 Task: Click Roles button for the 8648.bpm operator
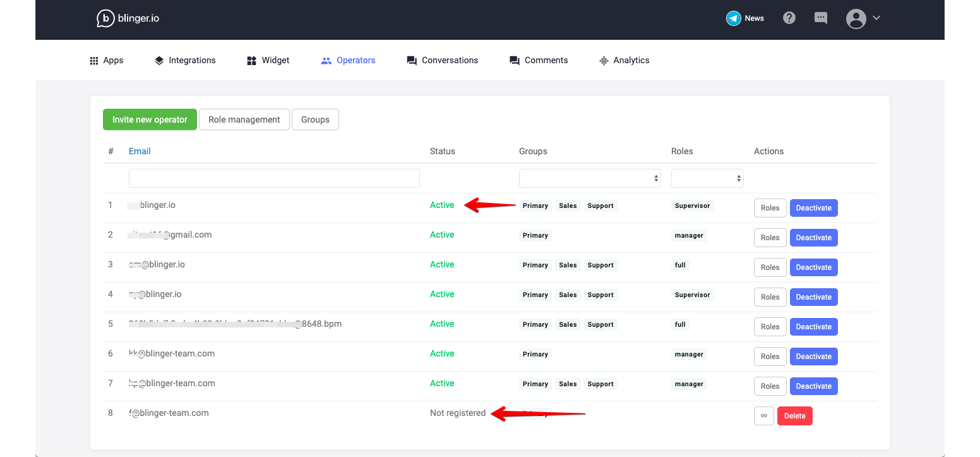pyautogui.click(x=770, y=327)
